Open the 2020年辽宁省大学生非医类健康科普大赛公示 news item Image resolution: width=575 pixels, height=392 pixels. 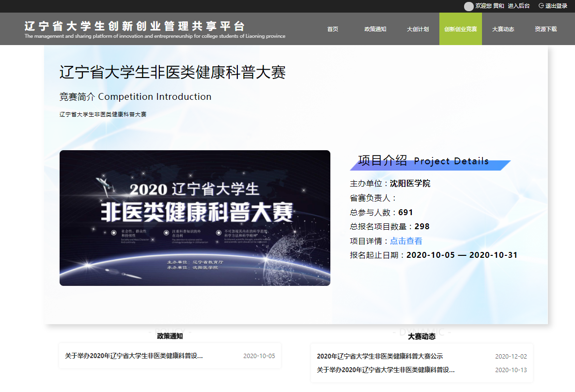tap(380, 356)
